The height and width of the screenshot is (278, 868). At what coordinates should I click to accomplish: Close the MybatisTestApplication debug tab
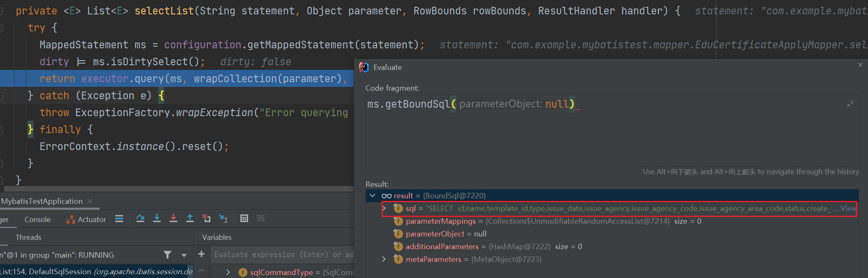coord(90,201)
